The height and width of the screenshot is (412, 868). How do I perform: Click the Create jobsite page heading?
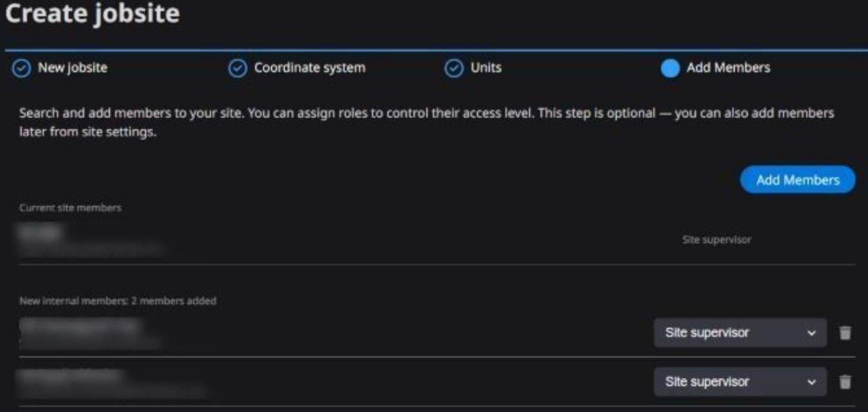pos(92,14)
